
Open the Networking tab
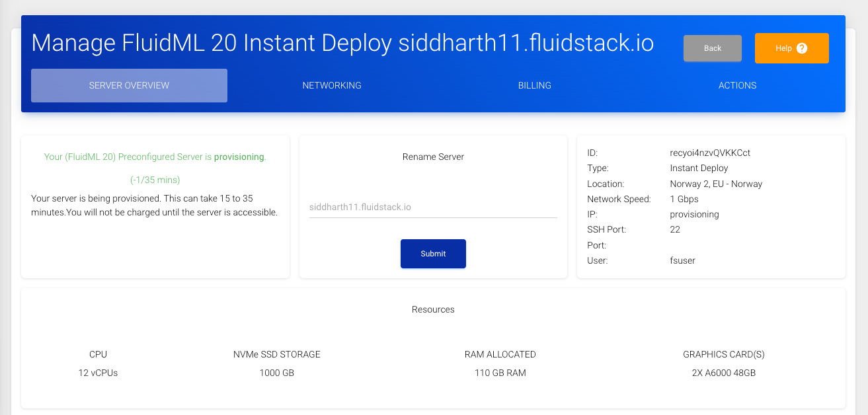[332, 85]
